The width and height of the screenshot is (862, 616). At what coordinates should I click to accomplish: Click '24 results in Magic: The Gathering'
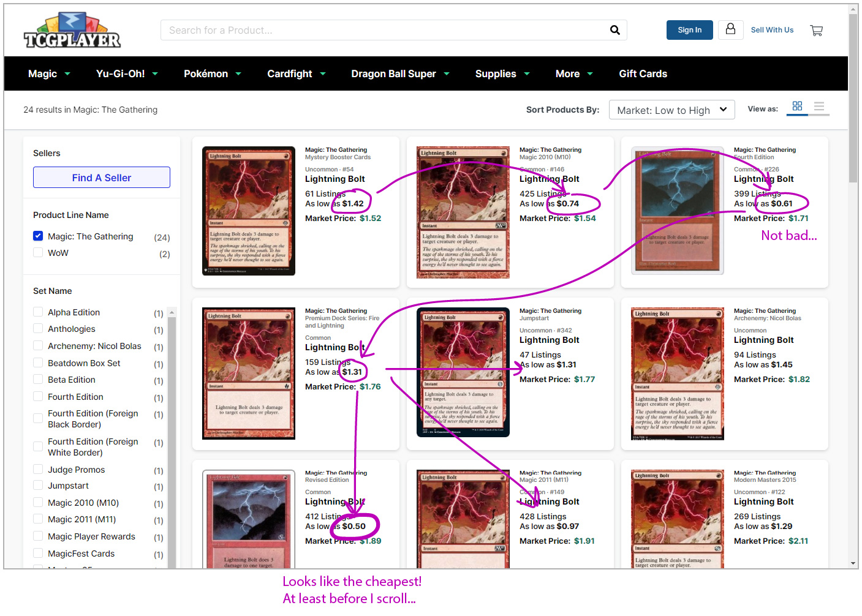[90, 110]
